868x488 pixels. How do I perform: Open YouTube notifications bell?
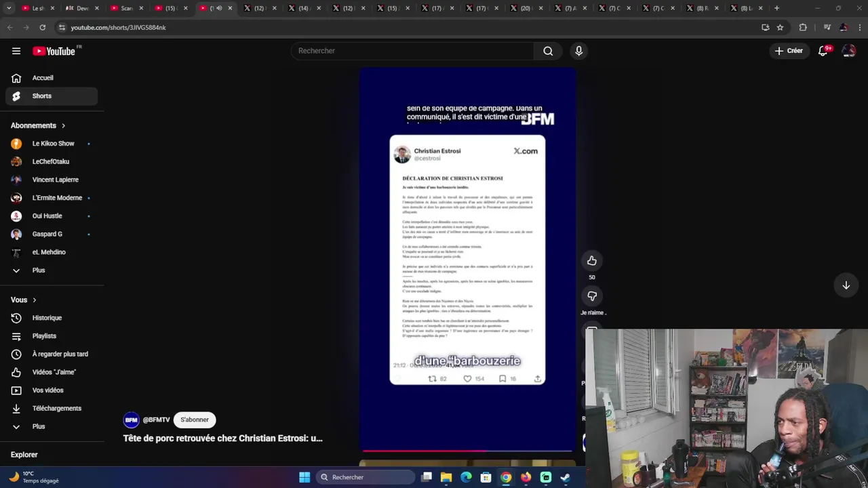click(823, 51)
